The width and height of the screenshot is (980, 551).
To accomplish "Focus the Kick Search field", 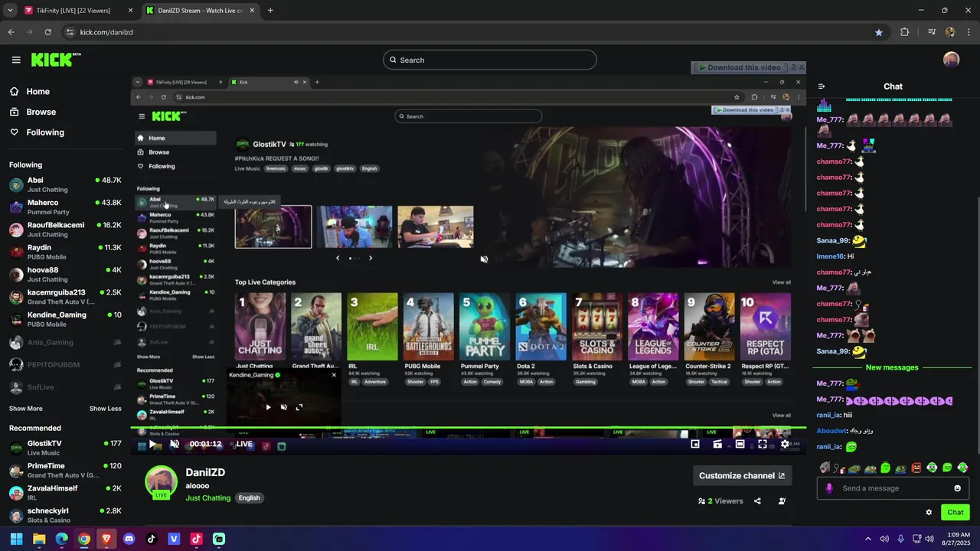I will 490,60.
